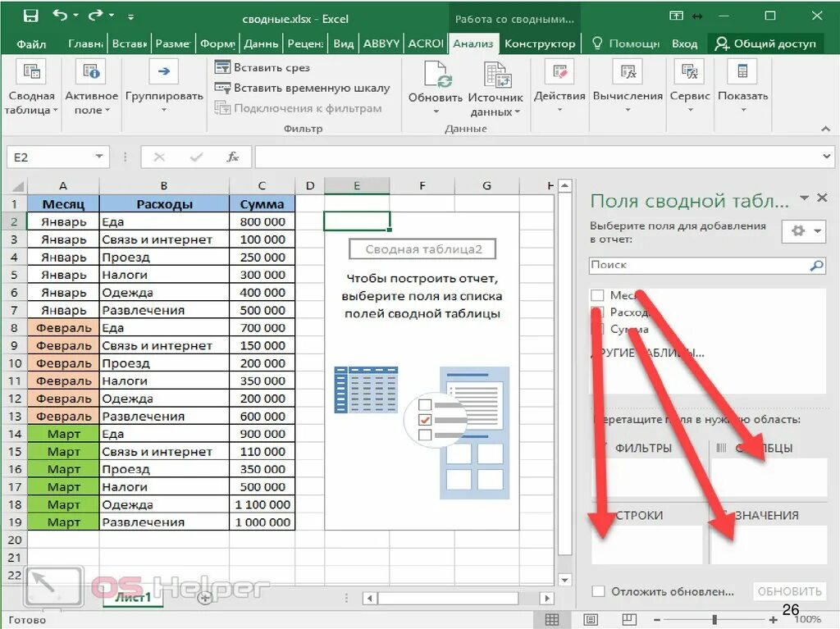Open the Name Box dropdown arrow
The width and height of the screenshot is (840, 629).
[x=99, y=157]
